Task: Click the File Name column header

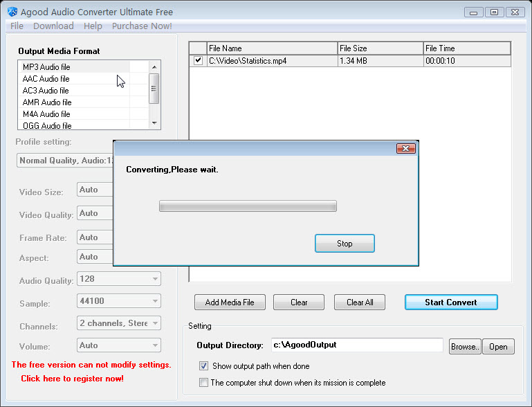Action: click(x=272, y=48)
